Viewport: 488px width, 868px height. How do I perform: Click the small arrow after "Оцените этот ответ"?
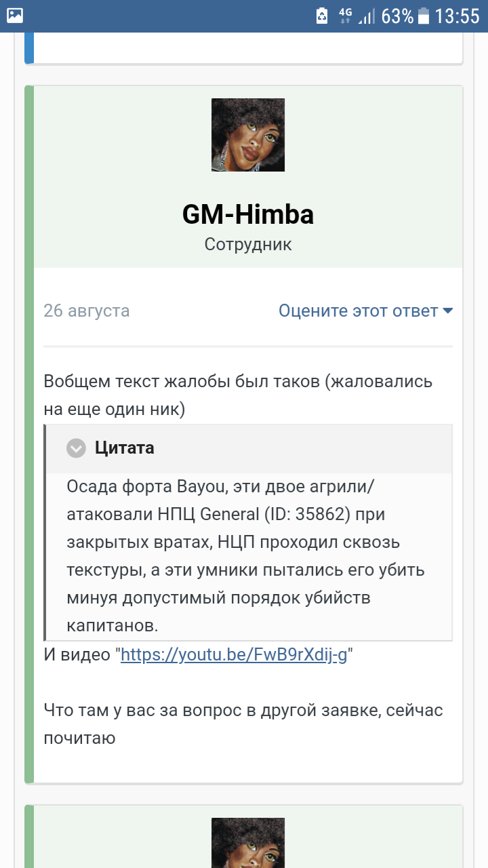pos(447,311)
